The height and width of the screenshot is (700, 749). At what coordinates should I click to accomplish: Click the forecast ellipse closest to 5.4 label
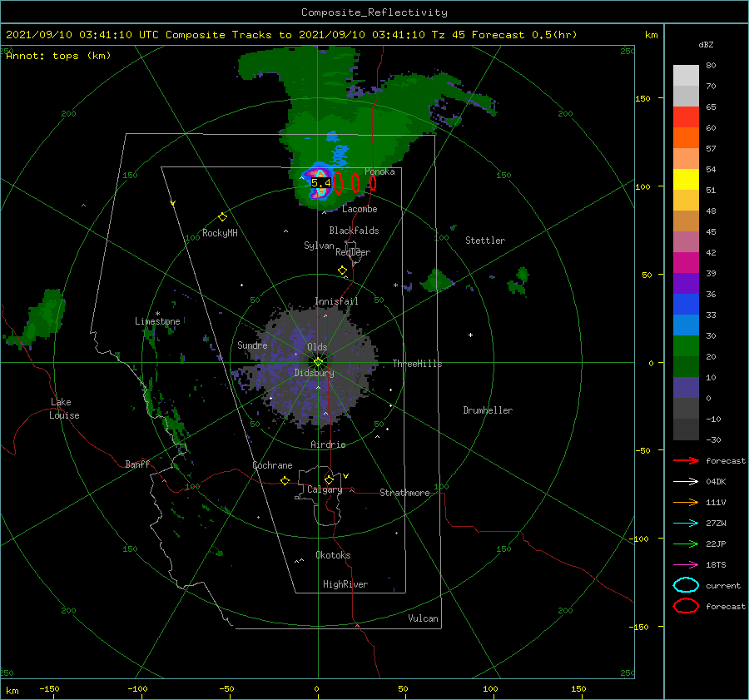338,182
